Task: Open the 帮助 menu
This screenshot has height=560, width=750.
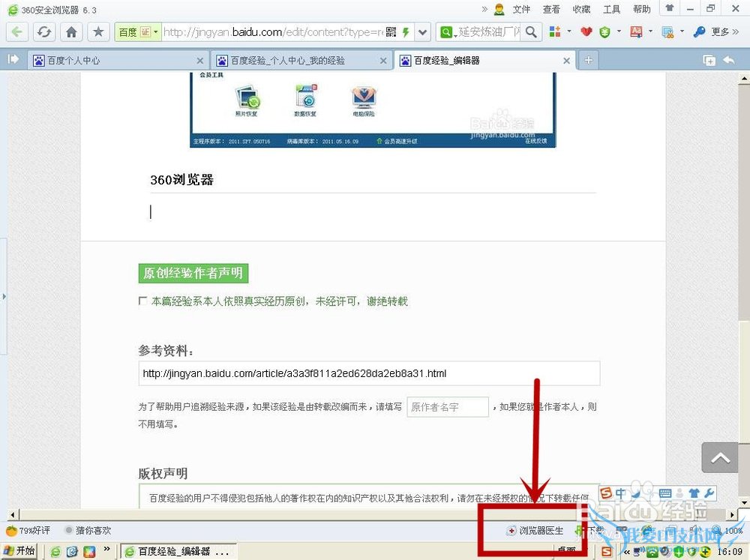Action: 642,9
